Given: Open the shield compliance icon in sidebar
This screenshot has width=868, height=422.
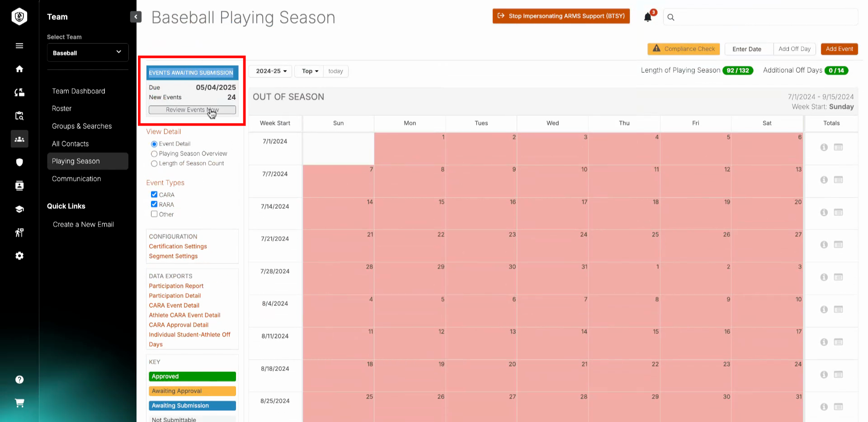Looking at the screenshot, I should [19, 162].
